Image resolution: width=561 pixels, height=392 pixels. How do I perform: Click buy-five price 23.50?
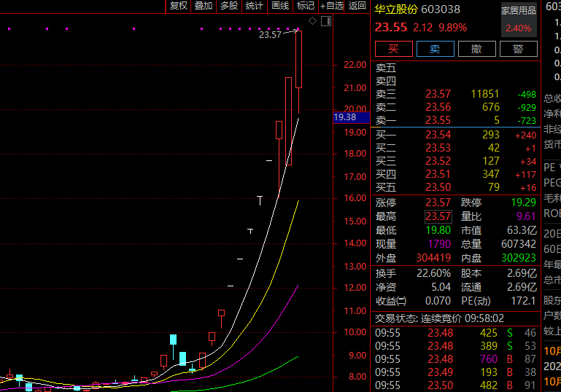(438, 187)
